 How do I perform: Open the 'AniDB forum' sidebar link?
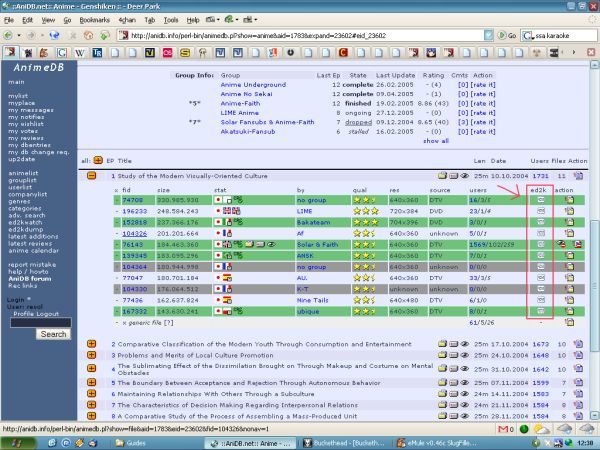(30, 279)
